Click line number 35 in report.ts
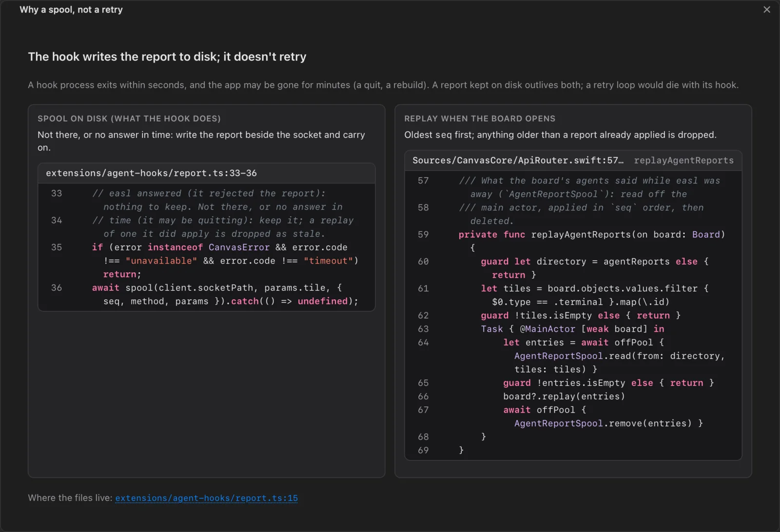780x532 pixels. coord(57,247)
